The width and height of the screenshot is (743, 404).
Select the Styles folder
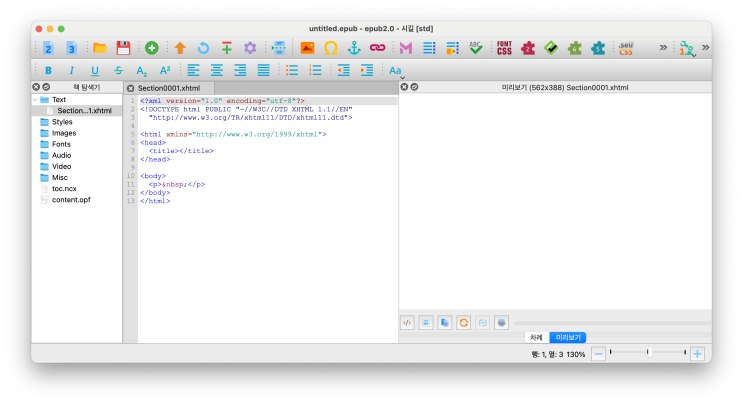pyautogui.click(x=62, y=122)
